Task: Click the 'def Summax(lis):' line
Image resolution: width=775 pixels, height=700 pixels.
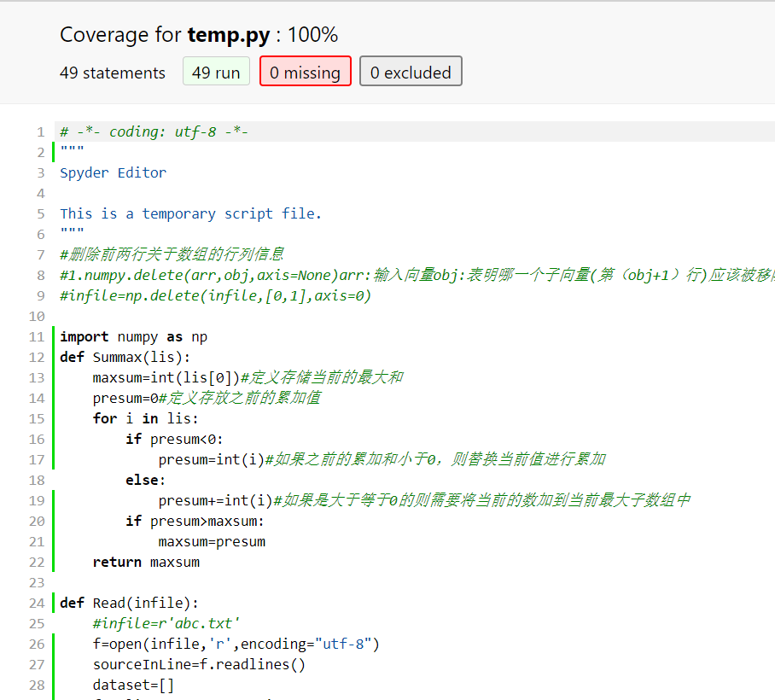Action: click(x=125, y=357)
